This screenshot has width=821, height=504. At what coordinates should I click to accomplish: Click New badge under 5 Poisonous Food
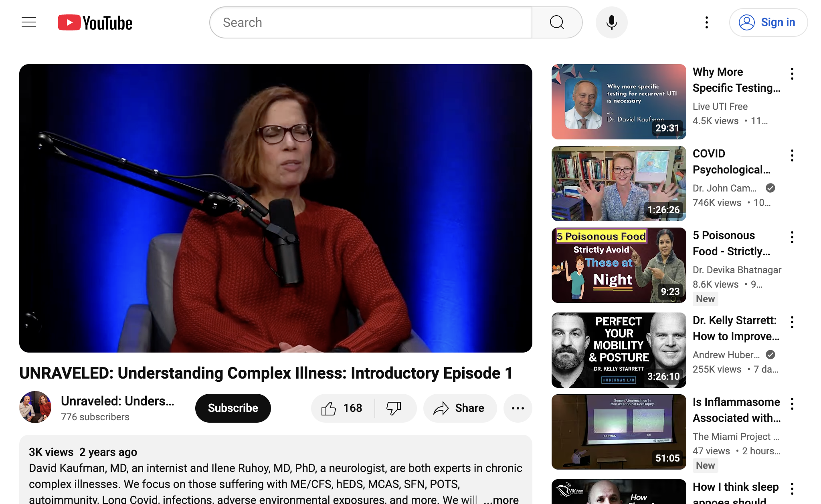pos(705,299)
